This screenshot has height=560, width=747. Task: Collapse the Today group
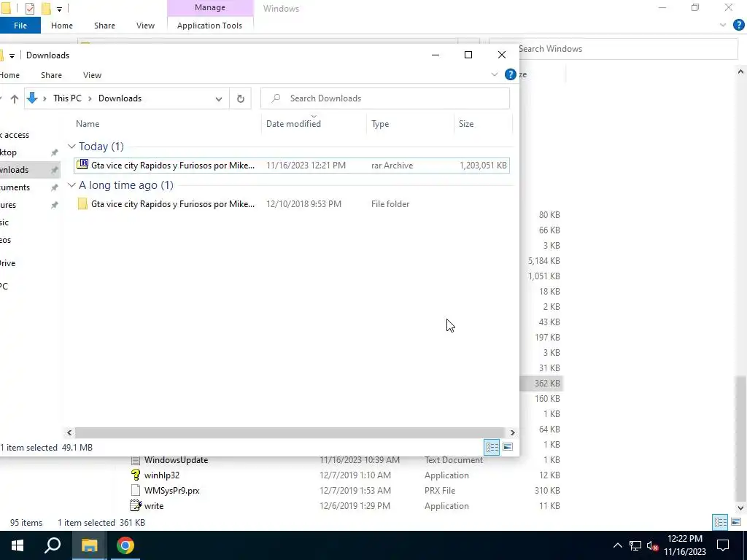pos(71,146)
